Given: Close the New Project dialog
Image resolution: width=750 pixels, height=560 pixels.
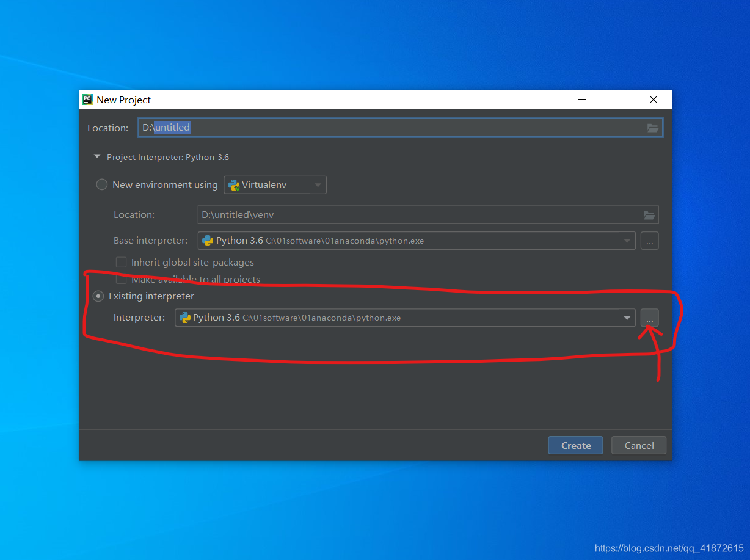Looking at the screenshot, I should 654,100.
